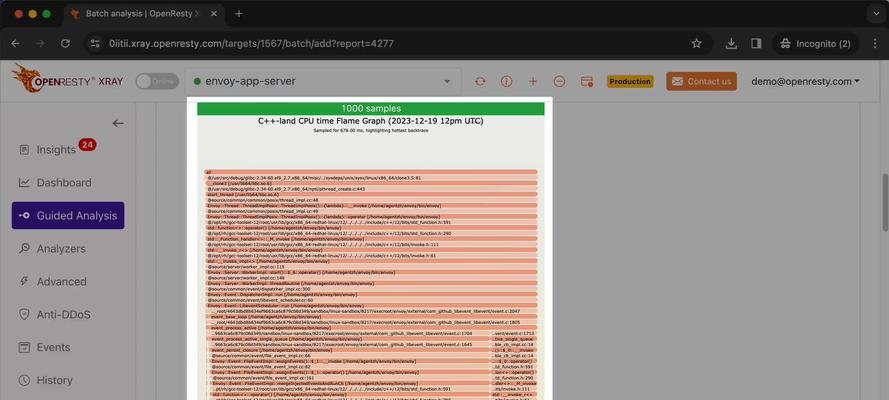
Task: Reload the page with the browser refresh icon
Action: [x=65, y=44]
